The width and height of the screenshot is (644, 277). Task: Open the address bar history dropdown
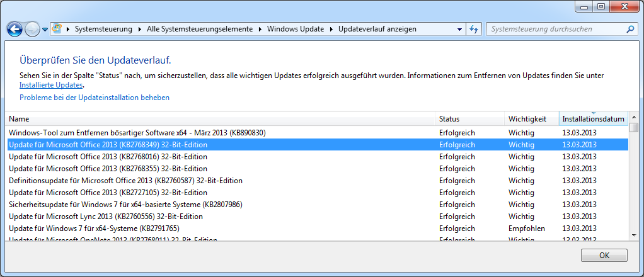[459, 29]
